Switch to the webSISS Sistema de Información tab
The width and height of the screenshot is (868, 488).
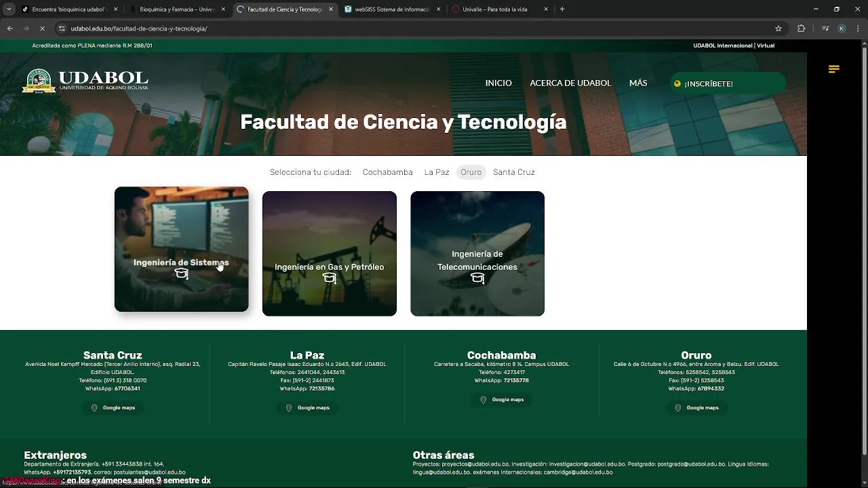pyautogui.click(x=393, y=9)
